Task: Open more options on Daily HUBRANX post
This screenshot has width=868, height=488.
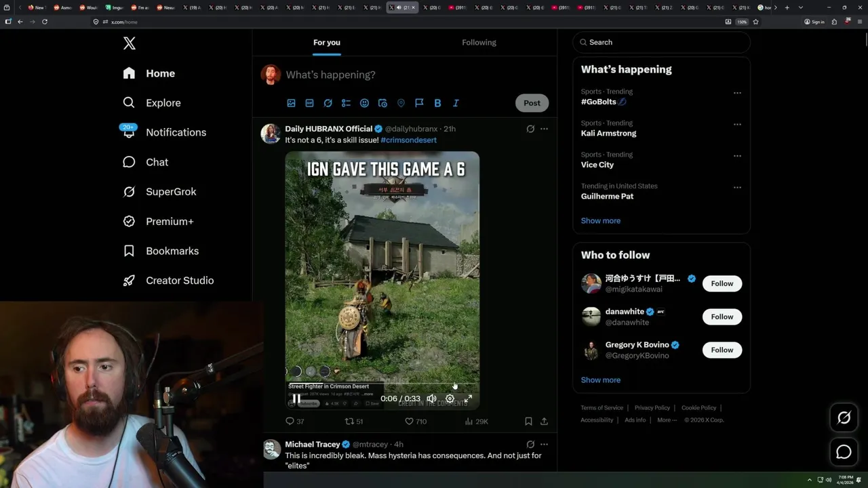Action: click(544, 129)
